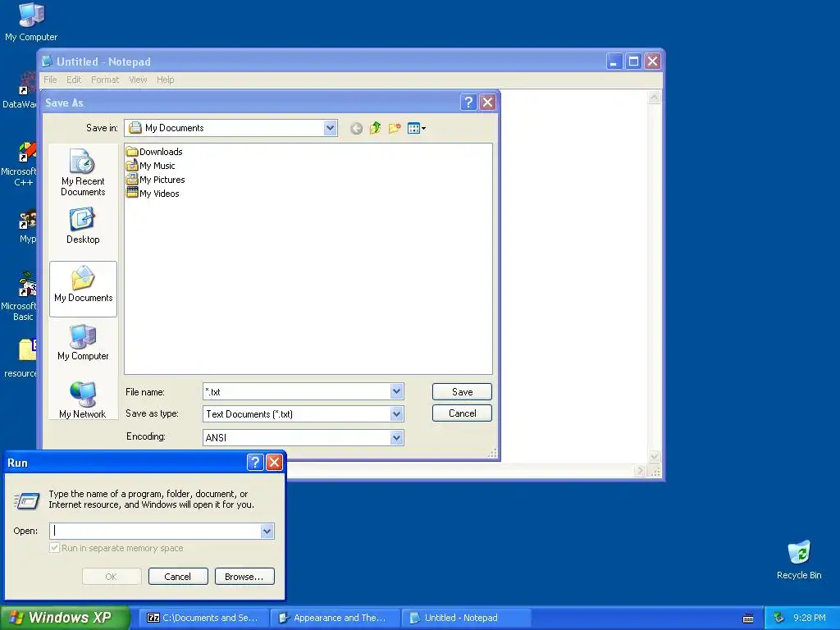Select the Microsoft C++ desktop shortcut
Screen dimensions: 840x630
pyautogui.click(x=20, y=164)
